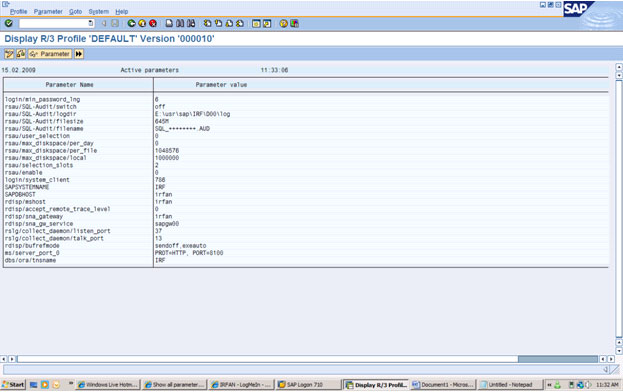Click the green Back arrow icon
This screenshot has width=623, height=392.
[131, 23]
